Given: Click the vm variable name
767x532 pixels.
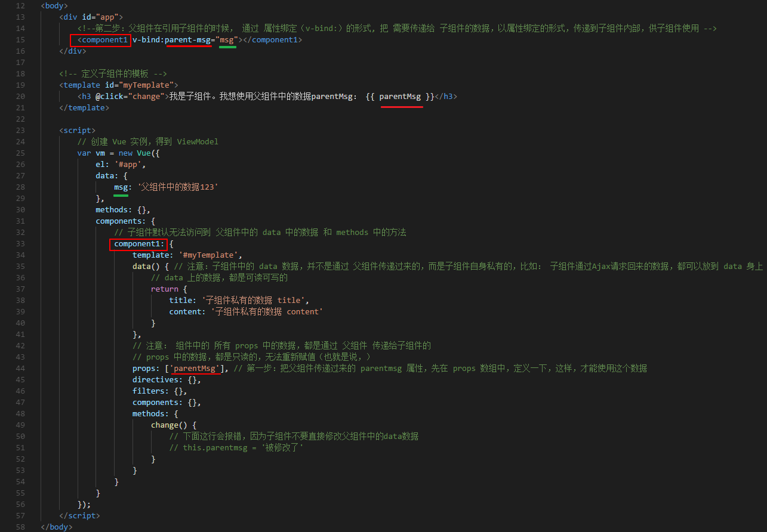Looking at the screenshot, I should (100, 153).
